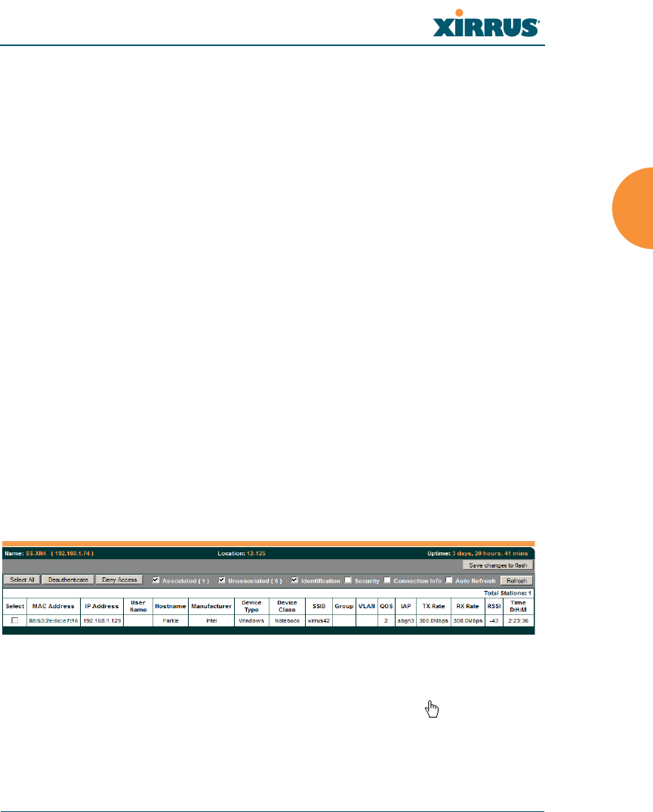Viewport: 653px width, 812px height.
Task: Sort by the IP Address column header
Action: [102, 606]
